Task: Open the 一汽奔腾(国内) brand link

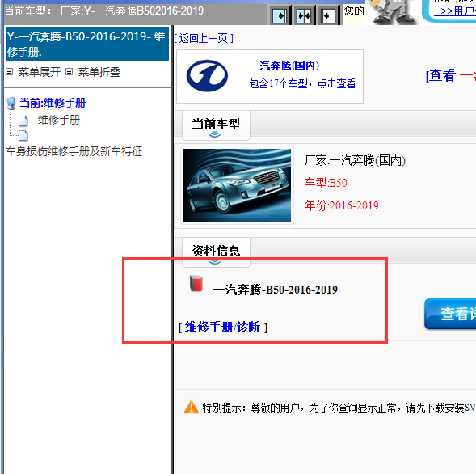Action: pyautogui.click(x=284, y=66)
